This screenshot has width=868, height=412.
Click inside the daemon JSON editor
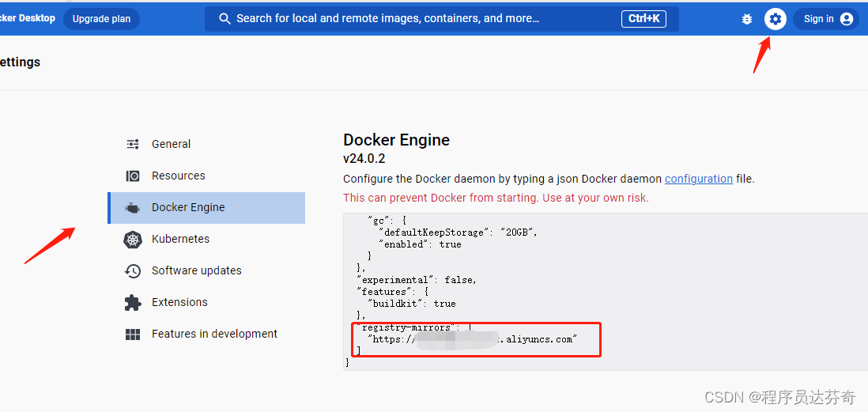coord(606,291)
